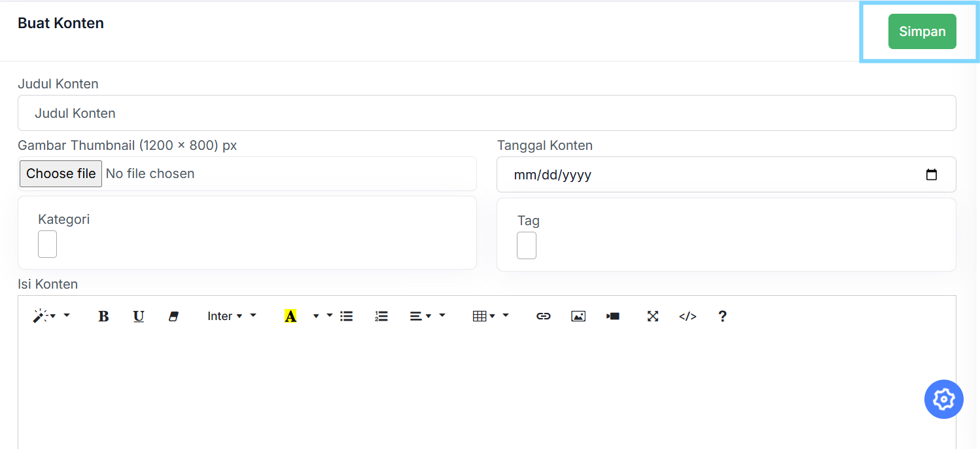This screenshot has width=980, height=449.
Task: Insert an unordered bullet list
Action: 347,316
